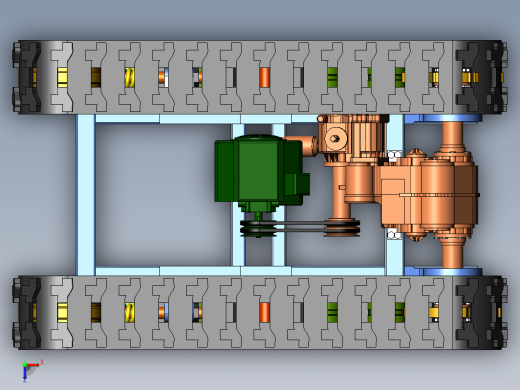The image size is (520, 390).
Task: Select the green electric motor body
Action: (259, 172)
